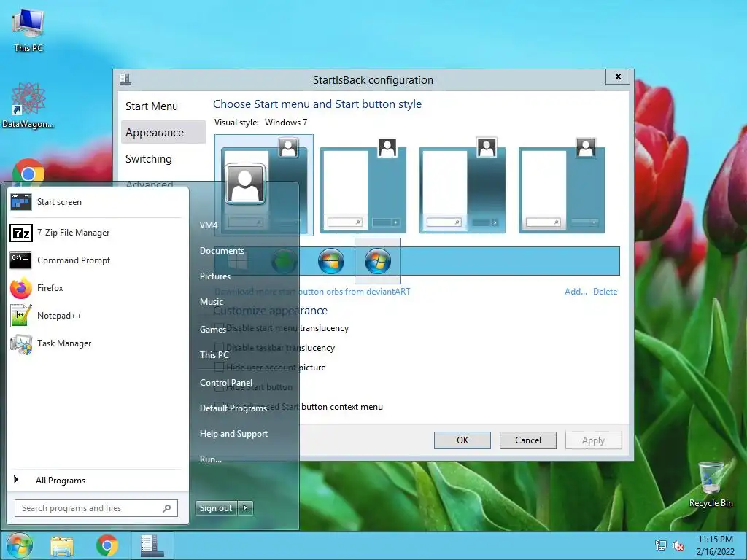Click the user account picture in Start menu
Screen dimensions: 747x560
245,184
